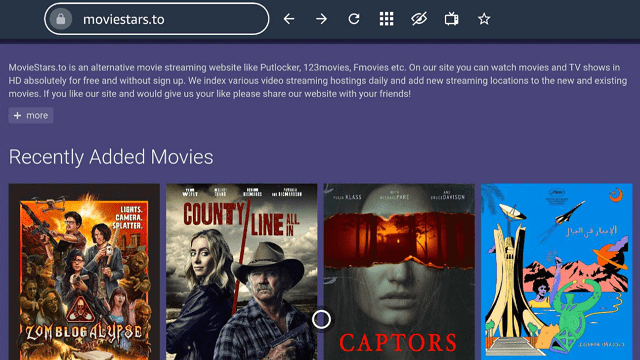The width and height of the screenshot is (640, 360).
Task: Reload the page with the refresh icon
Action: click(x=354, y=19)
